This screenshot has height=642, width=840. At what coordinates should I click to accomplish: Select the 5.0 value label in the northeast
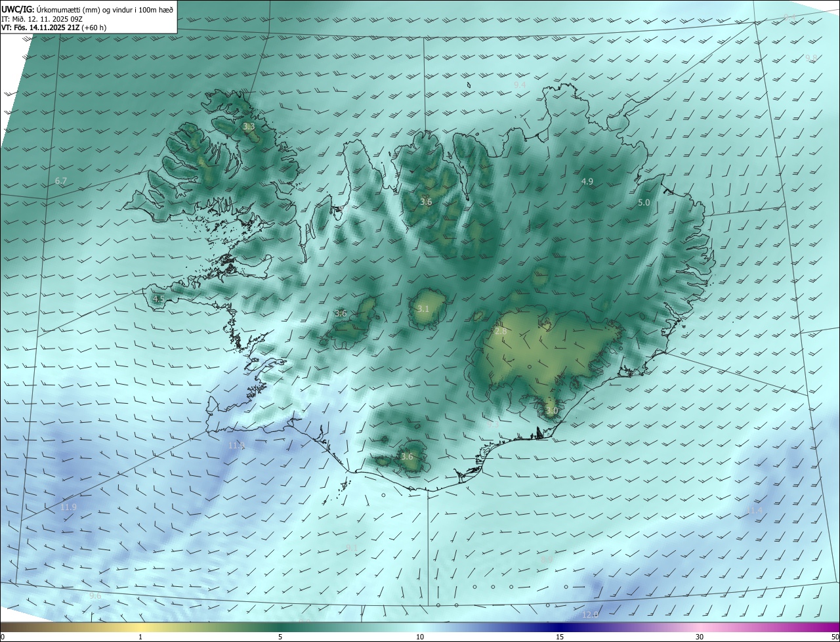coord(644,203)
